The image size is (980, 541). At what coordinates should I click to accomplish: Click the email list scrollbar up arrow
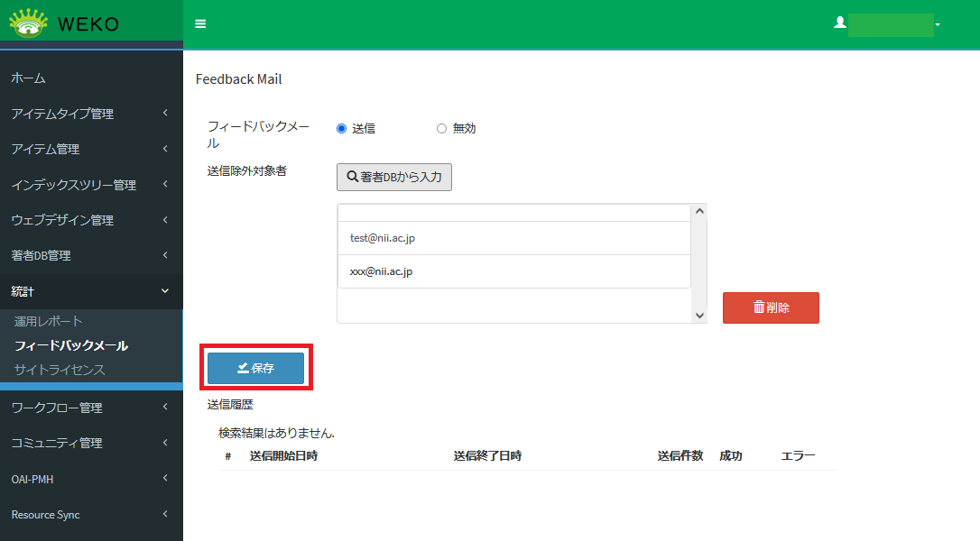(x=699, y=211)
